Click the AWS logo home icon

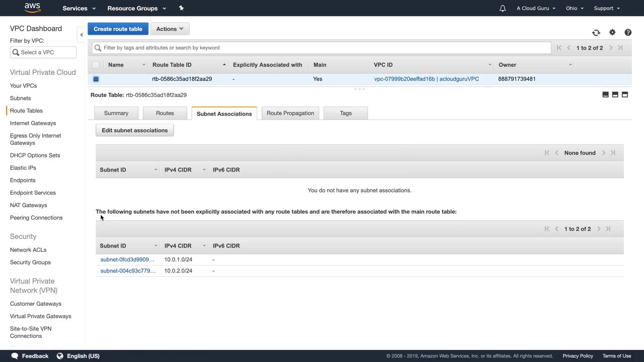point(32,8)
